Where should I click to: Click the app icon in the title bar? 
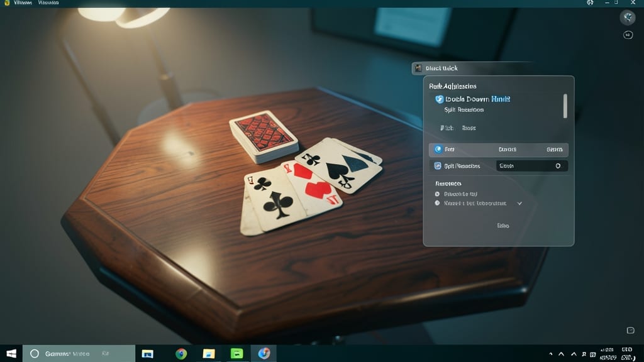[6, 3]
